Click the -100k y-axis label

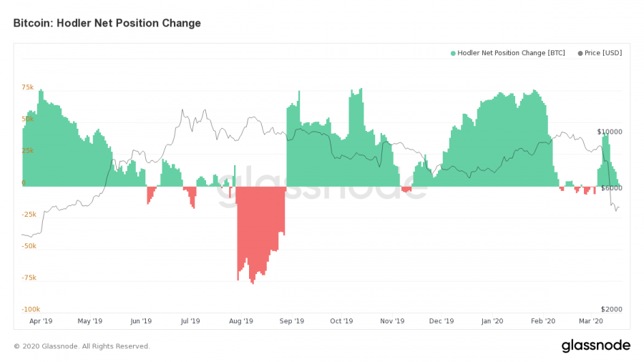[31, 310]
